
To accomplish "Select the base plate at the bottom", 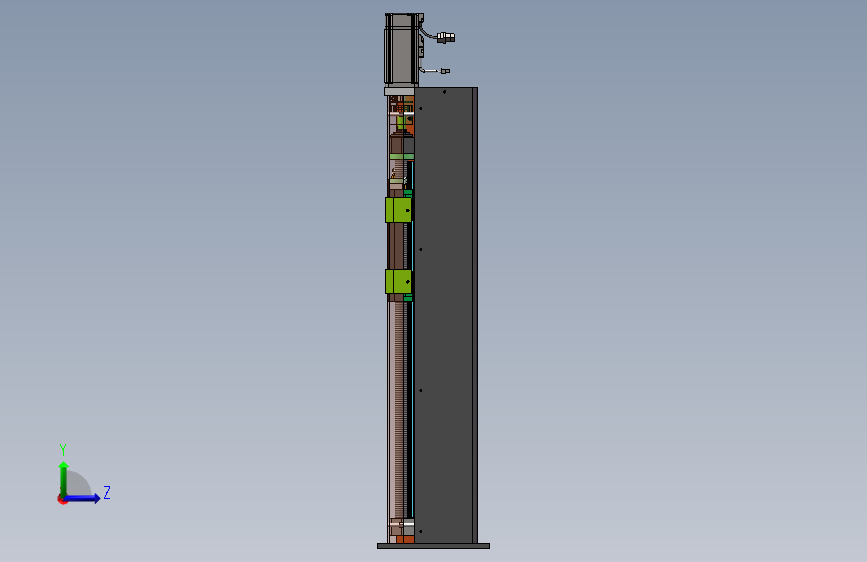I will click(x=433, y=546).
